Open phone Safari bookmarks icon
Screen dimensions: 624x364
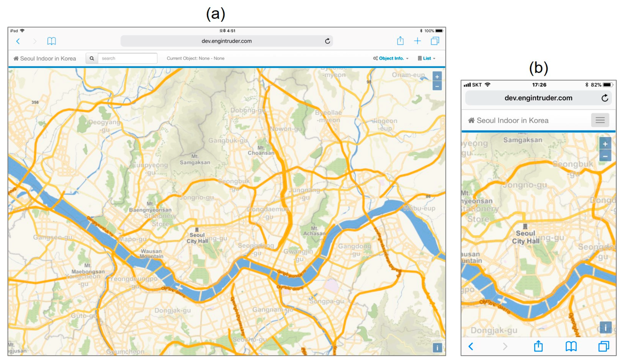tap(571, 346)
